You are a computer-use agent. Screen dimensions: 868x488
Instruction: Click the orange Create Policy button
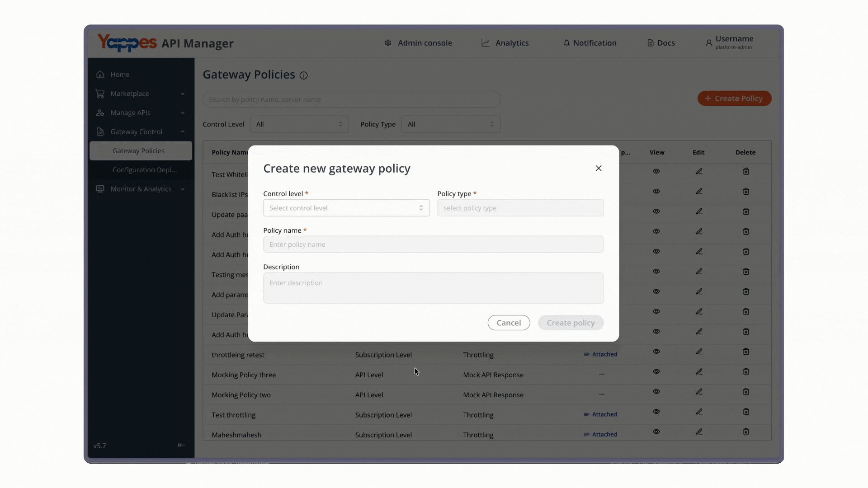(734, 99)
